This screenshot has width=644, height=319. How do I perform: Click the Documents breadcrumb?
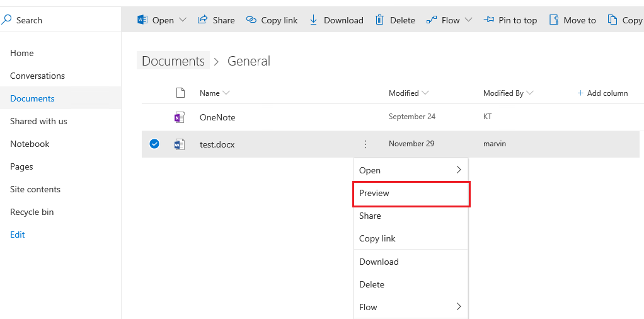click(173, 61)
